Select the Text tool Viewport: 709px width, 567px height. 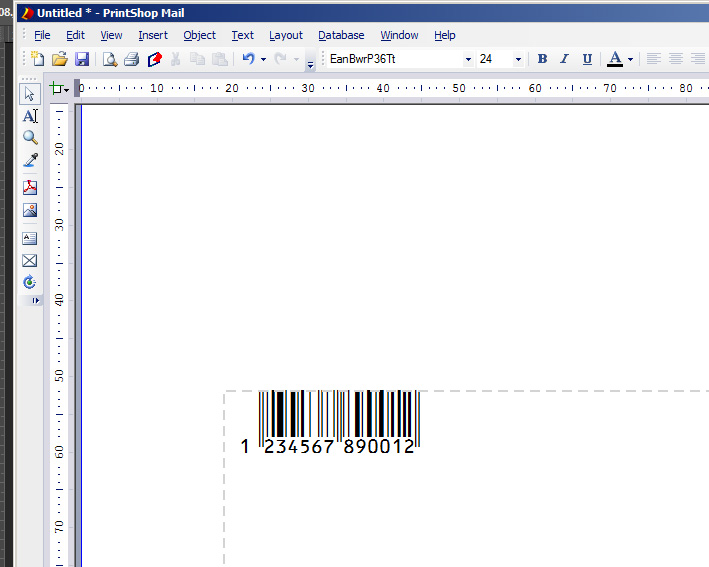click(30, 116)
